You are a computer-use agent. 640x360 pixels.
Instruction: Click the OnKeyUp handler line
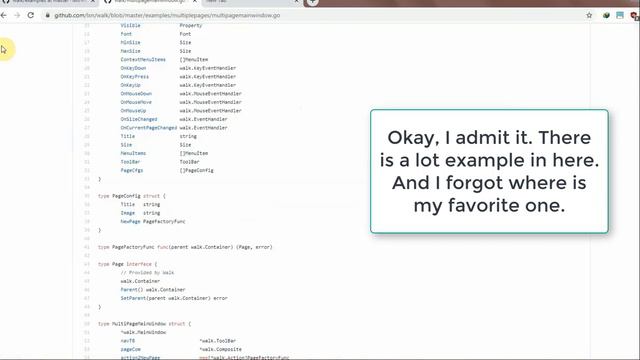[178, 85]
